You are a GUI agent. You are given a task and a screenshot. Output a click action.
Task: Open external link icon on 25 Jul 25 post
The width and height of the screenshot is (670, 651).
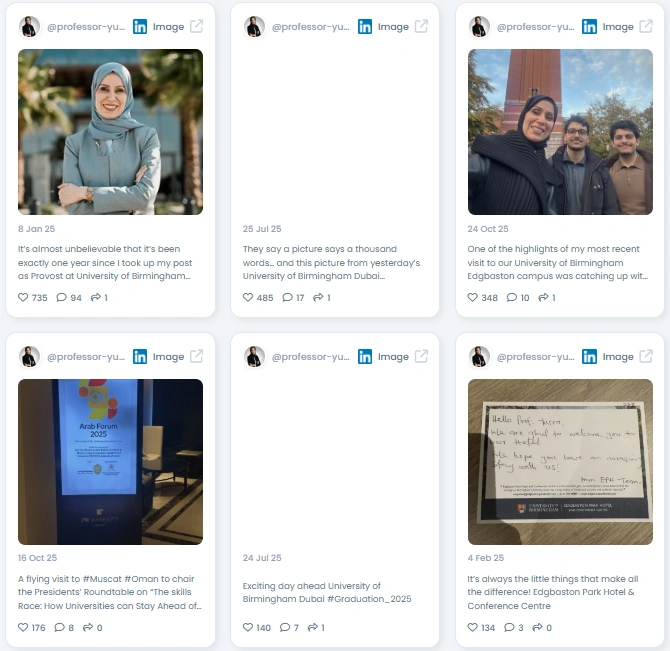[421, 26]
